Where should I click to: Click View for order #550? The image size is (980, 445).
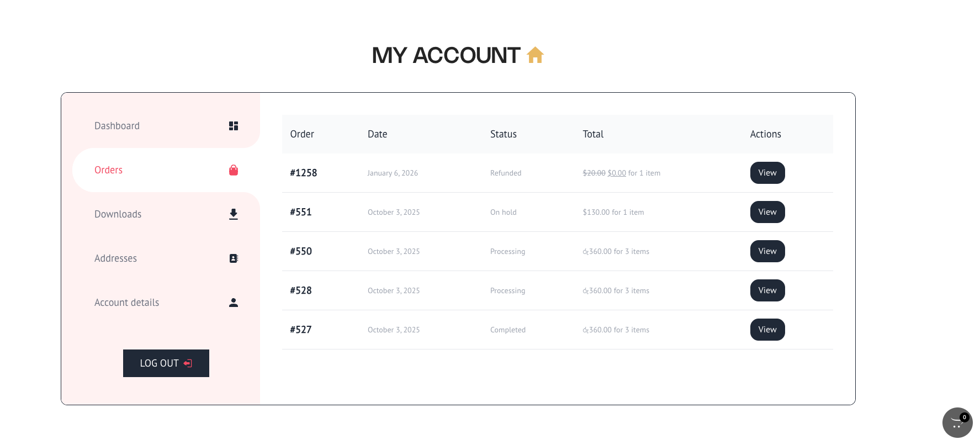pyautogui.click(x=767, y=251)
